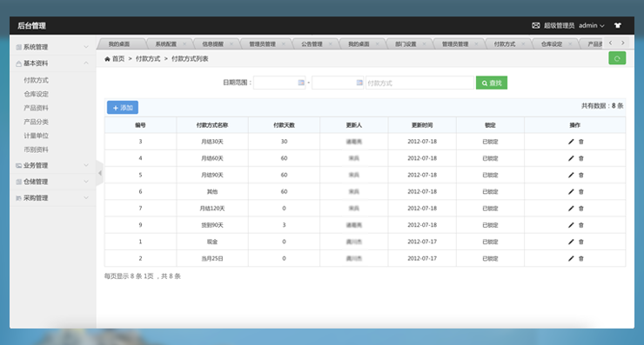The height and width of the screenshot is (345, 644).
Task: Click the 付款方式名称 column header
Action: tap(212, 125)
